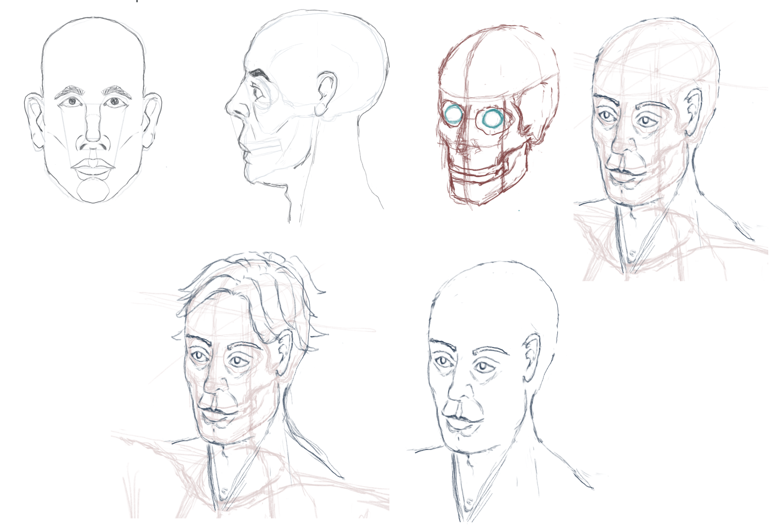
Task: Select the skull's right teal eye circle
Action: (492, 119)
